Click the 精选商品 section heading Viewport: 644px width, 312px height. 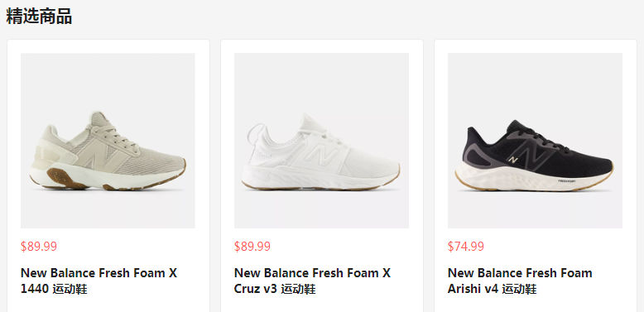click(39, 17)
